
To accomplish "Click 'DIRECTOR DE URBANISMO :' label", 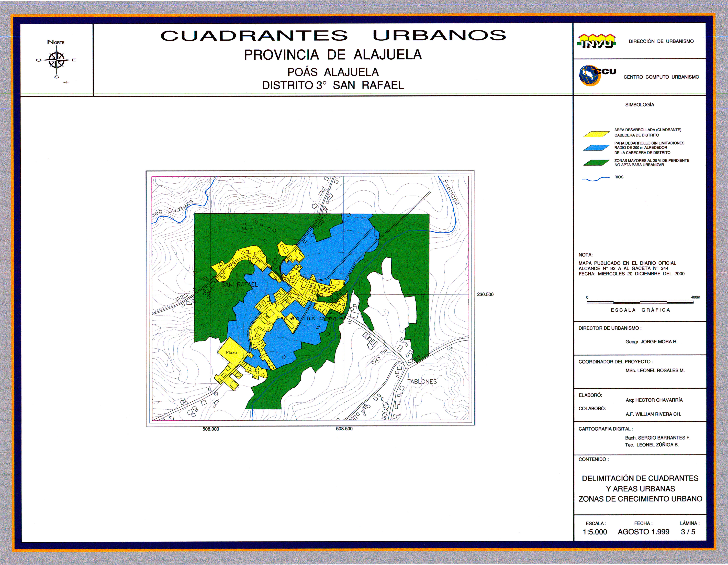I will (610, 328).
